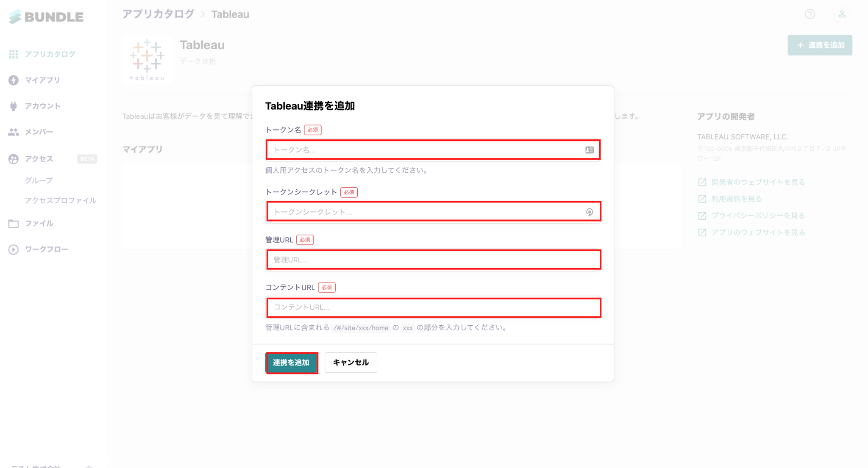Image resolution: width=868 pixels, height=468 pixels.
Task: Open the user profile icon
Action: coord(842,14)
